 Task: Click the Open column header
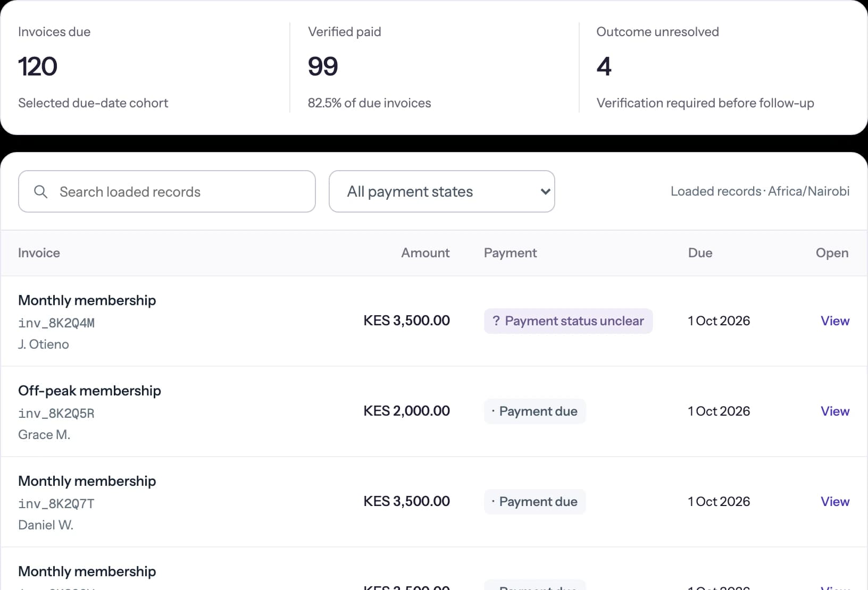(832, 253)
